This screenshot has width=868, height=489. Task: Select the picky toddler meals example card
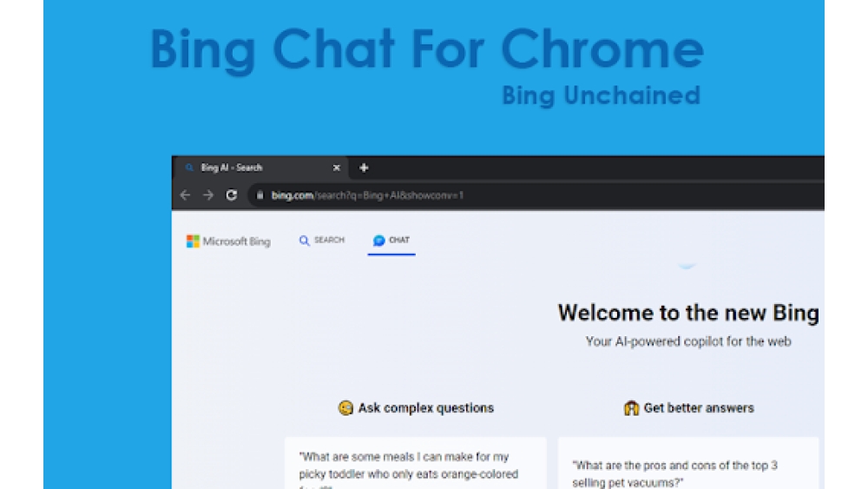(415, 463)
